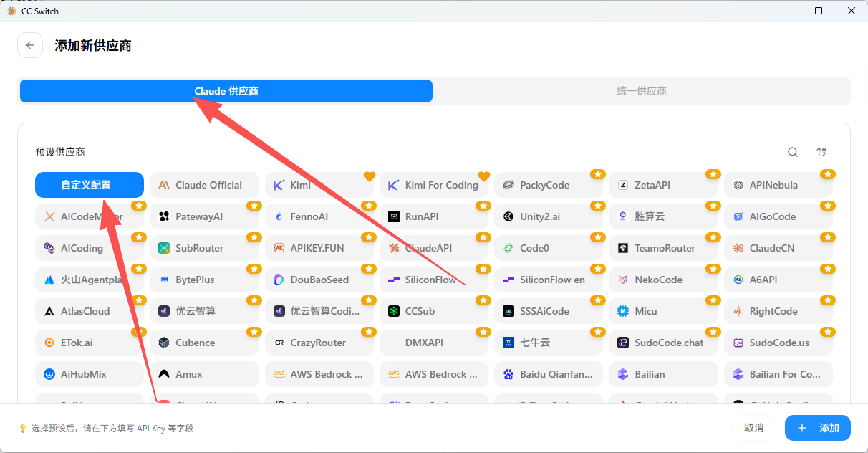Pick the BytePlus preset
The image size is (868, 453).
click(x=205, y=280)
